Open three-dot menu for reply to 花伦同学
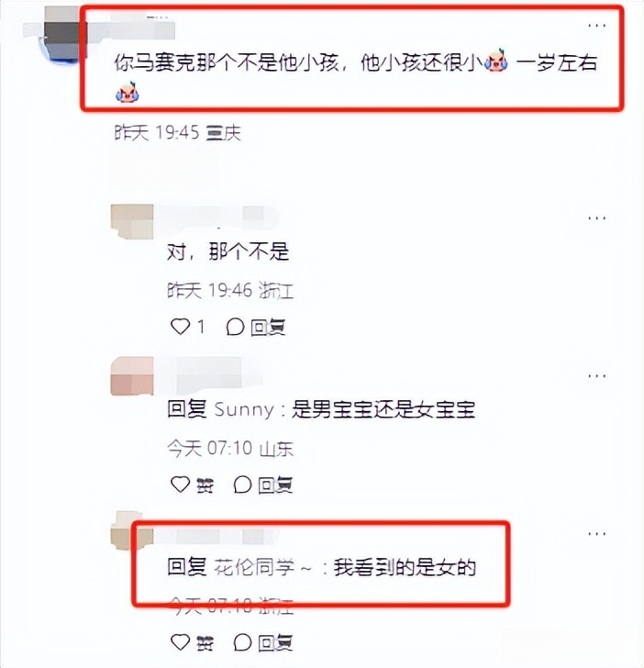The image size is (644, 668). [596, 533]
